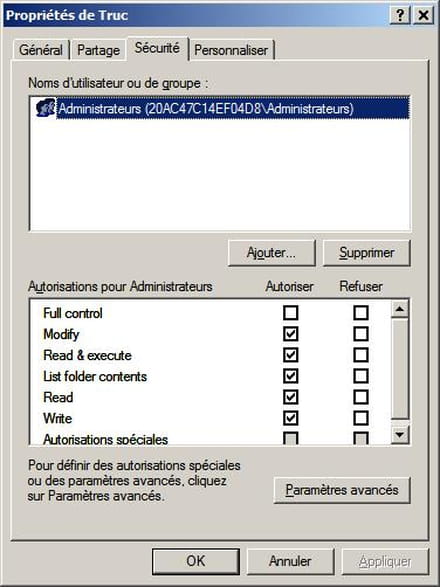Click the Administrateurs group icon

tap(45, 108)
